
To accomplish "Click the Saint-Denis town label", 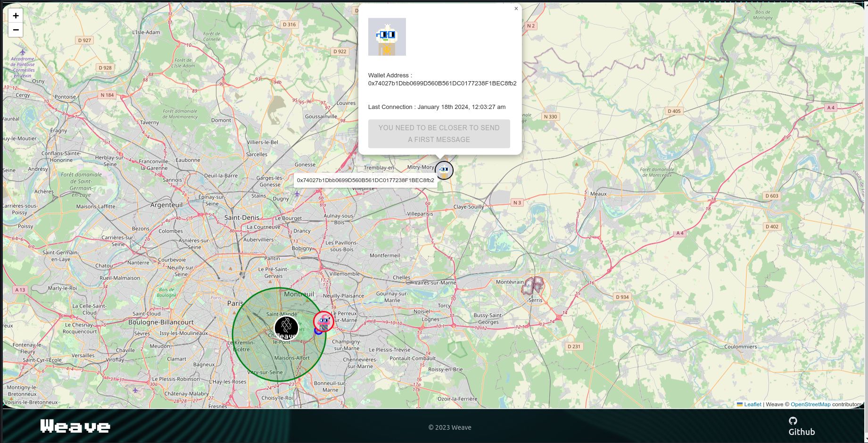I will [x=241, y=217].
